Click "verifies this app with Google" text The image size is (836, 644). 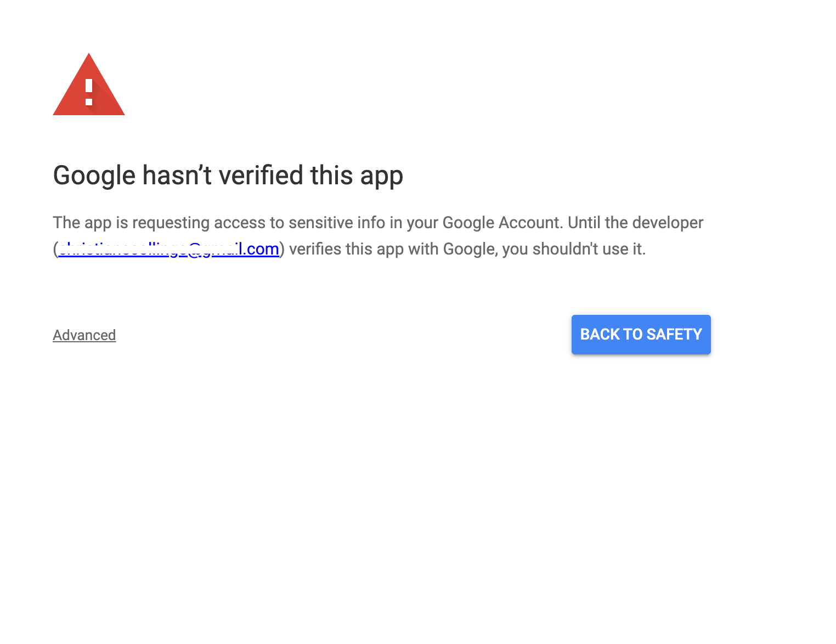(x=393, y=249)
